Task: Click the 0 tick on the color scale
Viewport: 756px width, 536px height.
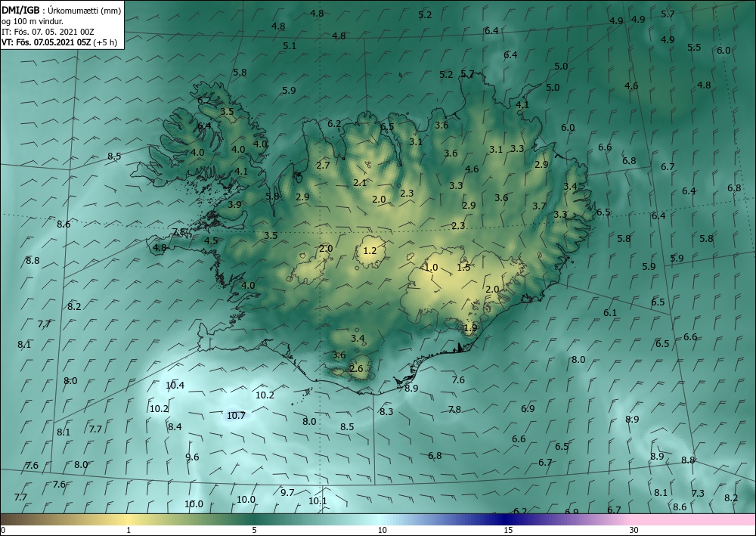Action: [3, 531]
